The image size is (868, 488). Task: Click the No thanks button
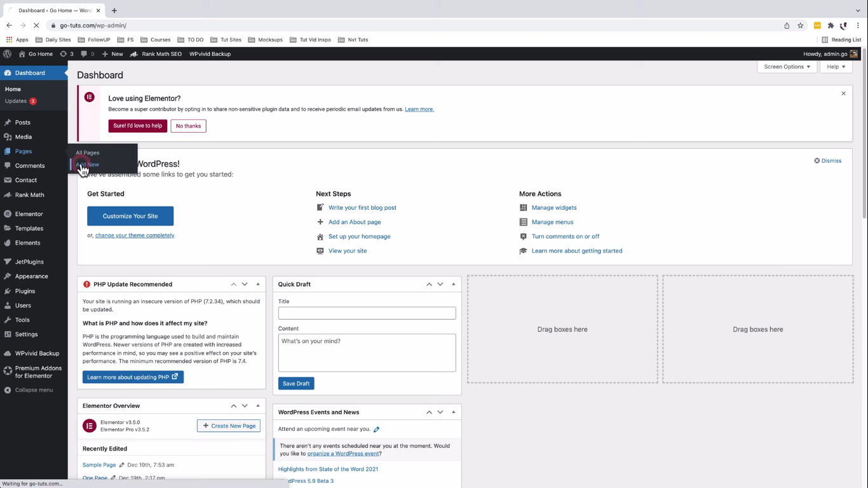pyautogui.click(x=188, y=126)
